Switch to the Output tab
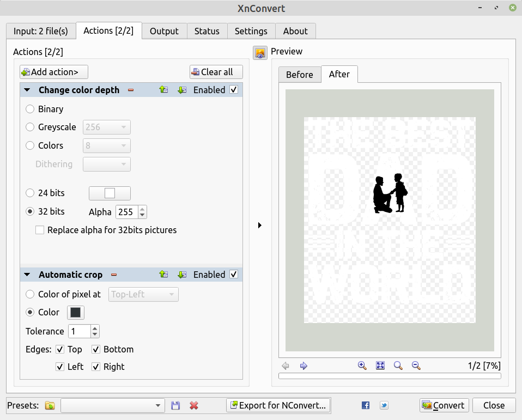Screen dimensions: 522x420 [x=164, y=31]
